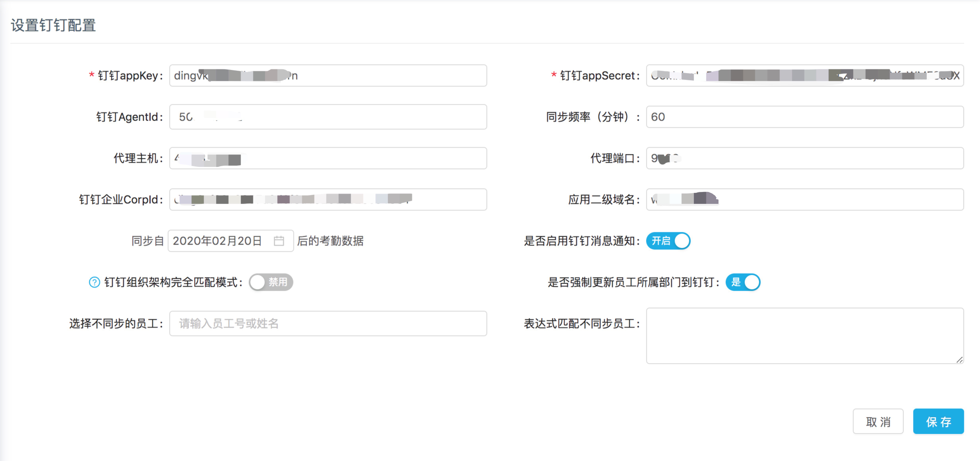This screenshot has width=980, height=461.
Task: Click the 代理端口 input field
Action: (x=805, y=158)
